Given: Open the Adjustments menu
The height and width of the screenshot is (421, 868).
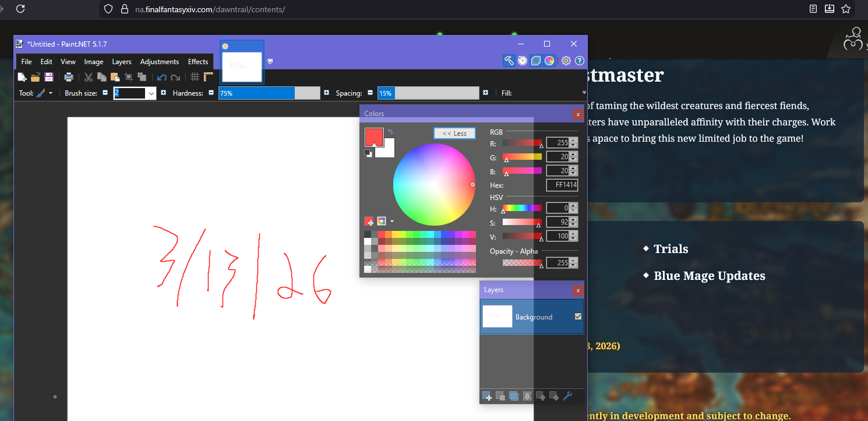Looking at the screenshot, I should pos(160,62).
